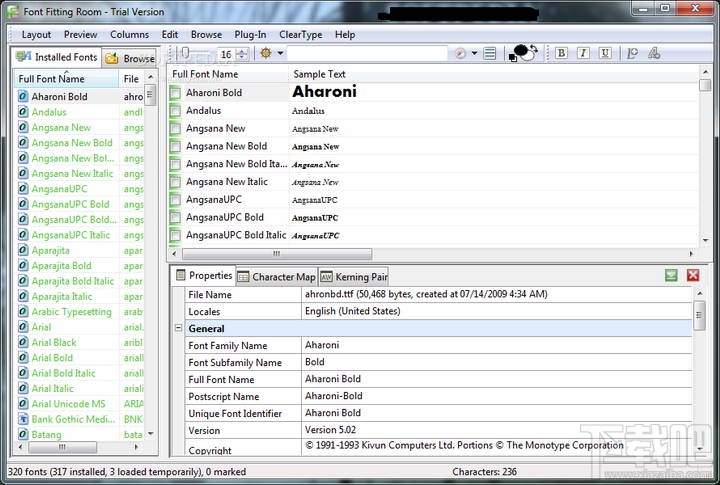Switch to the Installed Fonts tab
Viewport: 720px width, 485px height.
pos(56,57)
